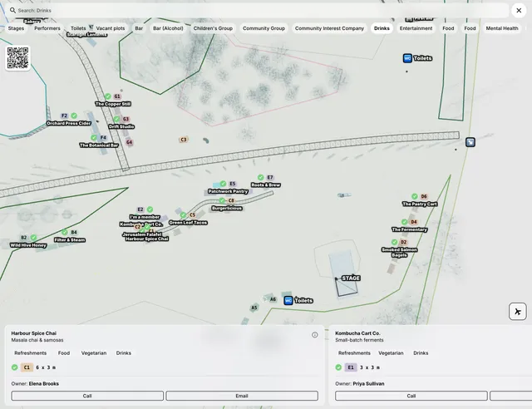Close the search with the X button
532x409 pixels.
coord(519,10)
